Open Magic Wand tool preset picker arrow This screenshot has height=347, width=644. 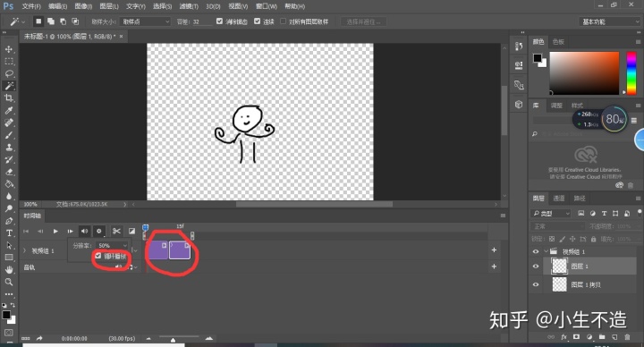[23, 21]
